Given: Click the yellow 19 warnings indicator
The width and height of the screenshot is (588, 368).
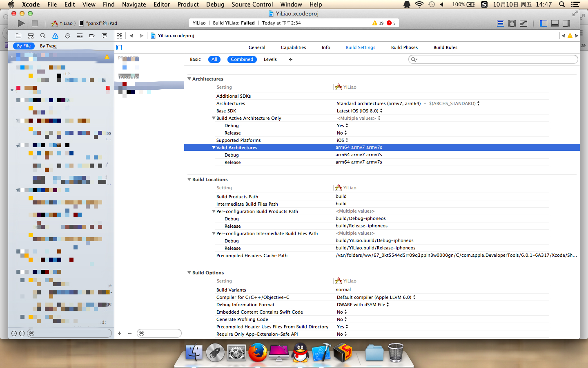Looking at the screenshot, I should coord(378,23).
